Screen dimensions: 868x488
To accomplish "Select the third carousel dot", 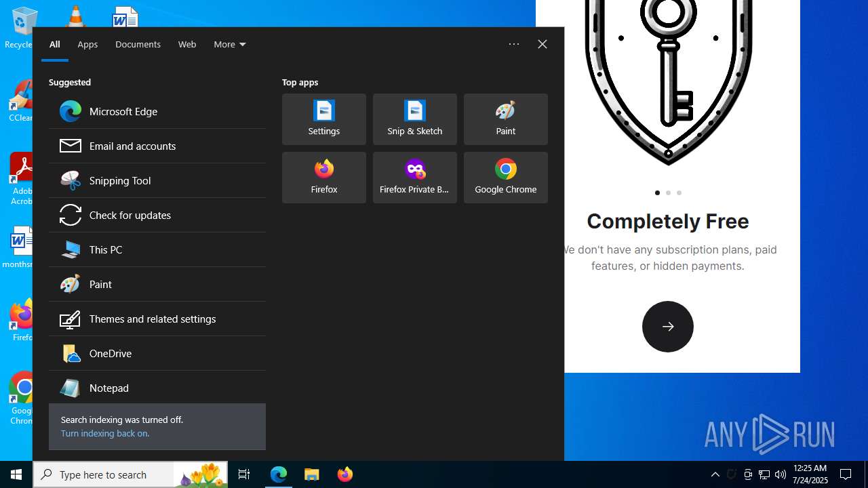I will tap(679, 192).
